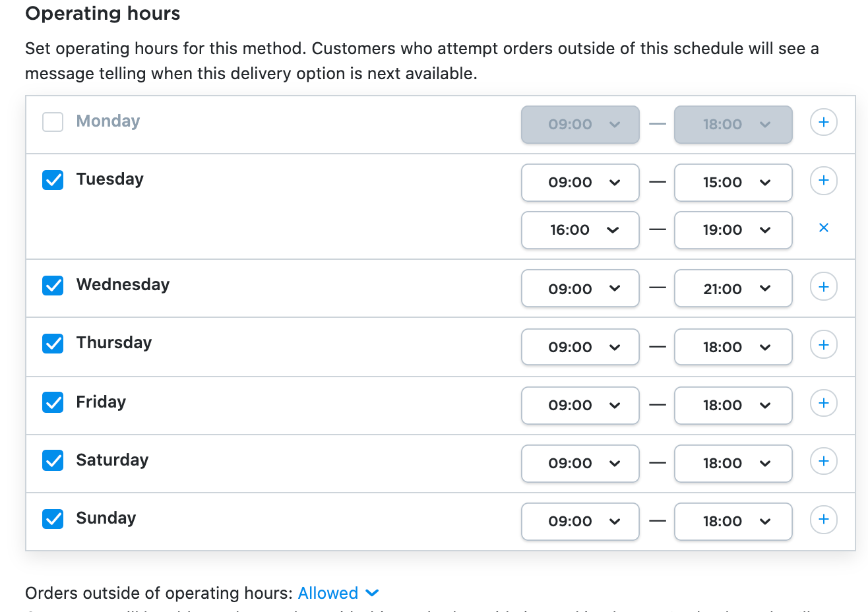868x612 pixels.
Task: Click the Allowed link for outside-hours orders
Action: click(x=328, y=593)
